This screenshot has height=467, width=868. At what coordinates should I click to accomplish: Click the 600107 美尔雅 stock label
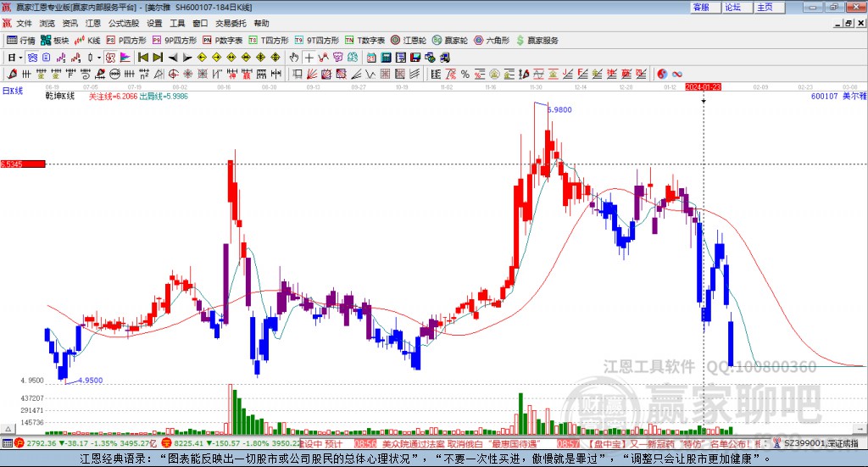click(838, 97)
